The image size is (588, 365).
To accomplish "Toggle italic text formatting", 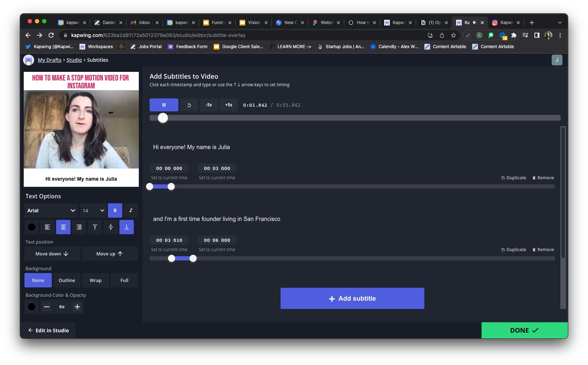I will tap(131, 211).
